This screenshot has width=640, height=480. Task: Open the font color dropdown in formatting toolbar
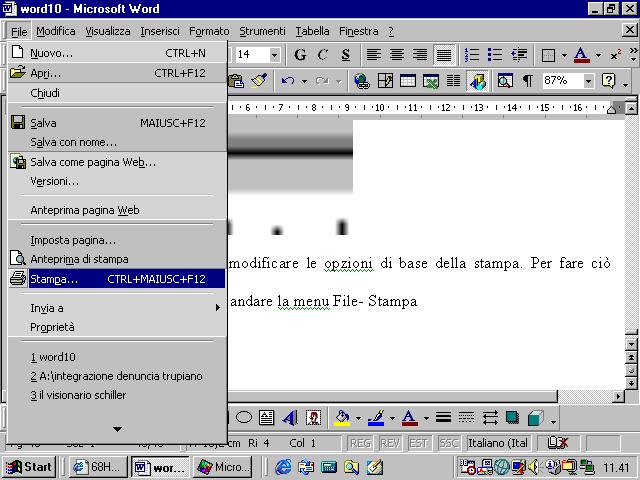coord(598,55)
